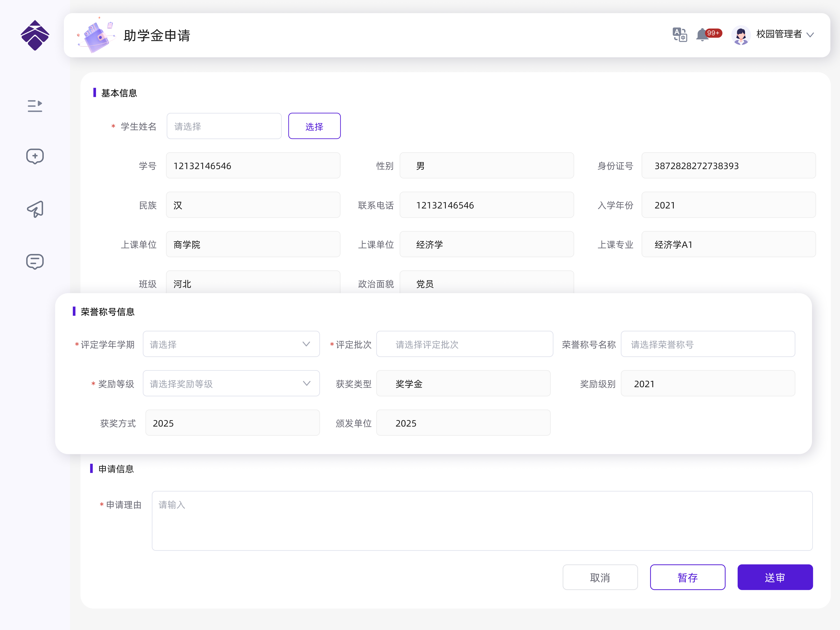This screenshot has height=630, width=840.
Task: Click the user avatar picture
Action: click(x=740, y=35)
